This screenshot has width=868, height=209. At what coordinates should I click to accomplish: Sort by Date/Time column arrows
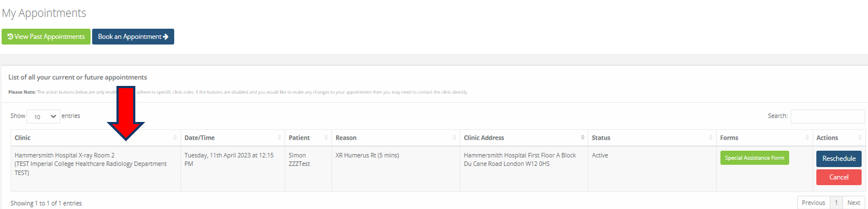pyautogui.click(x=280, y=137)
